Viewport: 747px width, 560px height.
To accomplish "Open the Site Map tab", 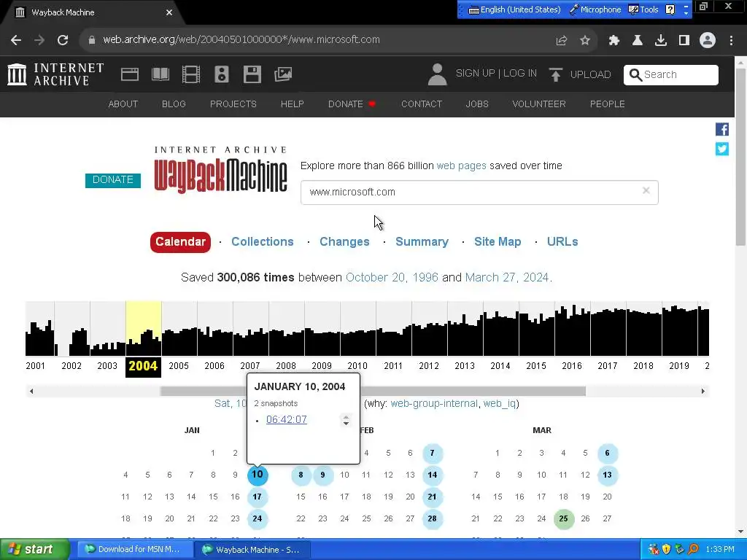I will (498, 242).
